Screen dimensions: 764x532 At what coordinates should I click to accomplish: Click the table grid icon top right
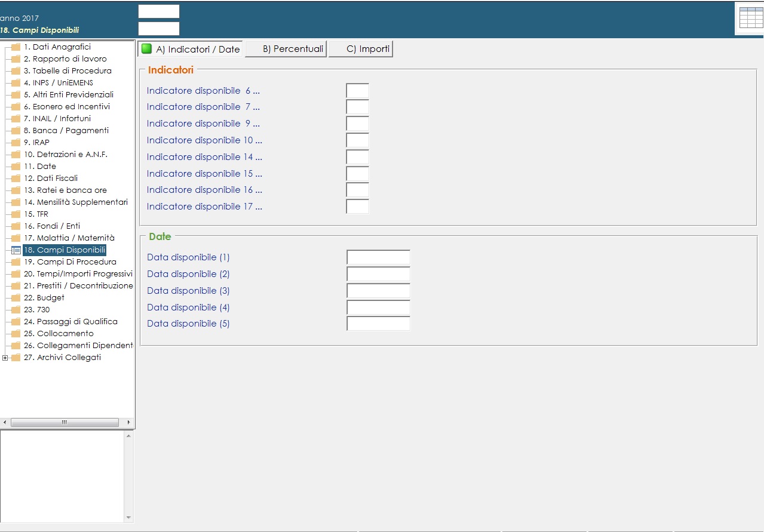(751, 18)
